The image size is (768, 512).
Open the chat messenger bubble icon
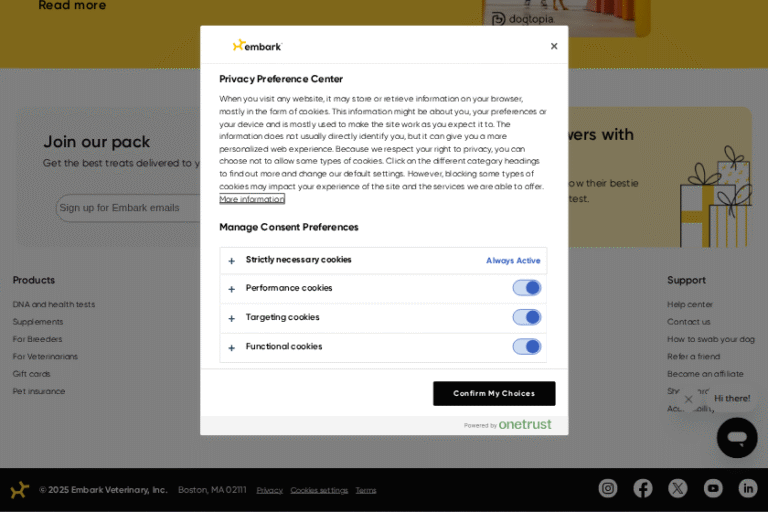(737, 438)
